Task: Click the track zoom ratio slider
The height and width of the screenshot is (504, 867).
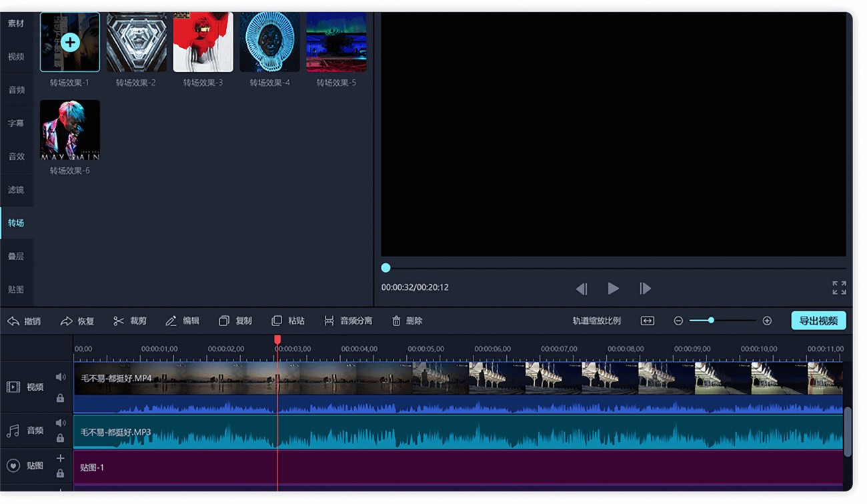Action: [x=712, y=321]
